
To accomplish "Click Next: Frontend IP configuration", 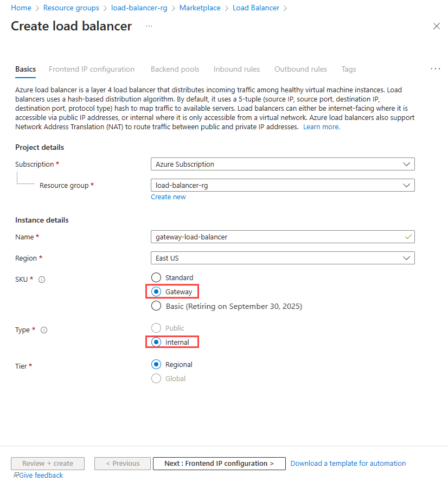I will [x=219, y=463].
